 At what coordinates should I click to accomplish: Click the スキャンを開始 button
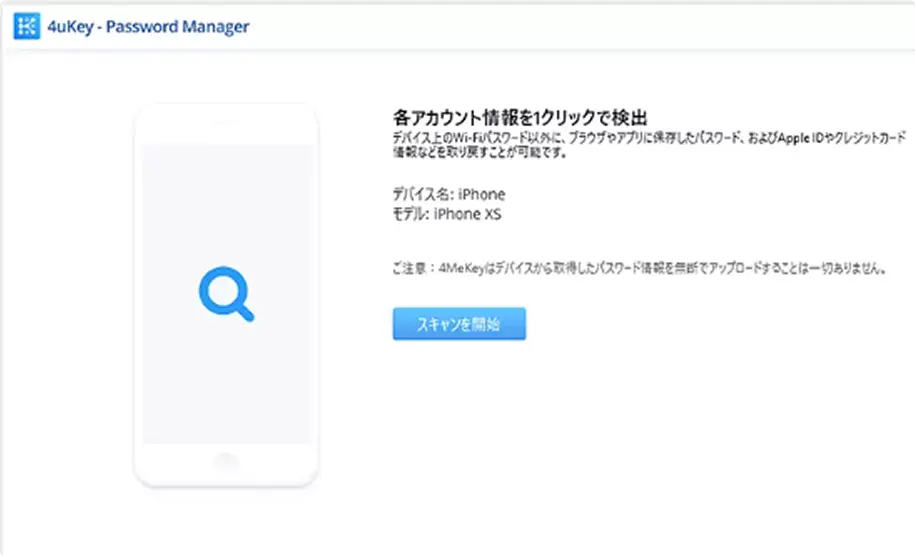pyautogui.click(x=459, y=324)
